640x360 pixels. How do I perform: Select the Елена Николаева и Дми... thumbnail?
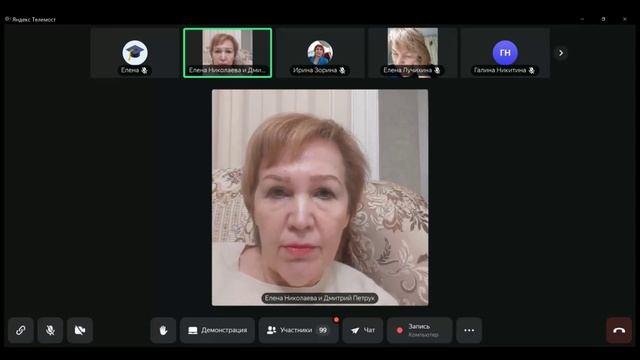coord(227,53)
